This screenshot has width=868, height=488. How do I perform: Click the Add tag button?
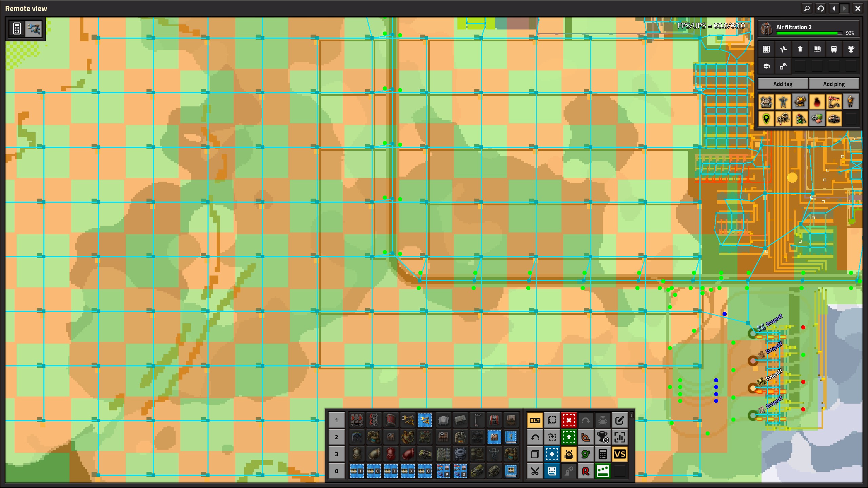[783, 84]
